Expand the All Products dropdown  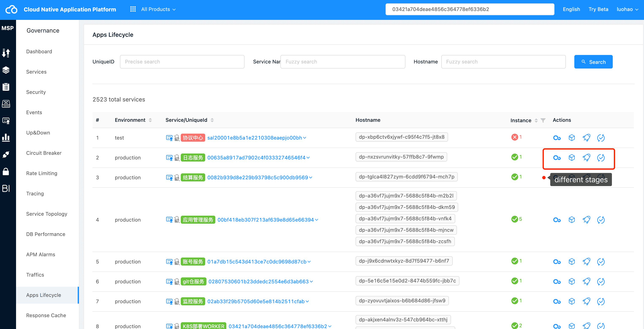(x=159, y=9)
